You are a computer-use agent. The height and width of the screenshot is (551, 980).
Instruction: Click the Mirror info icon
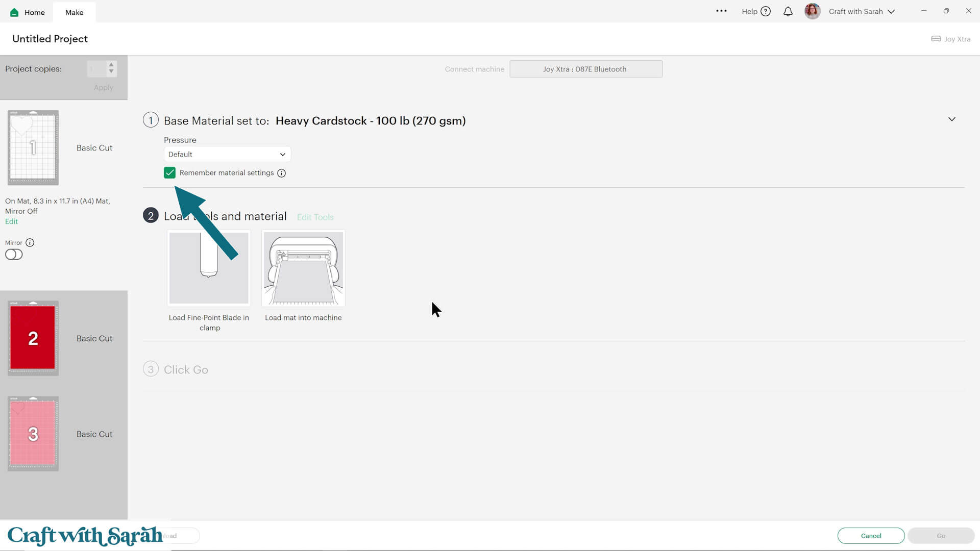tap(30, 243)
